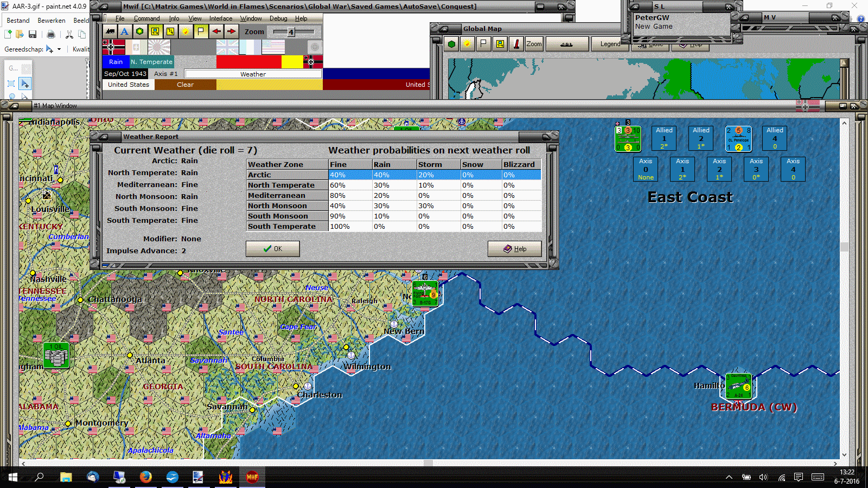Open the Info menu

pyautogui.click(x=174, y=18)
